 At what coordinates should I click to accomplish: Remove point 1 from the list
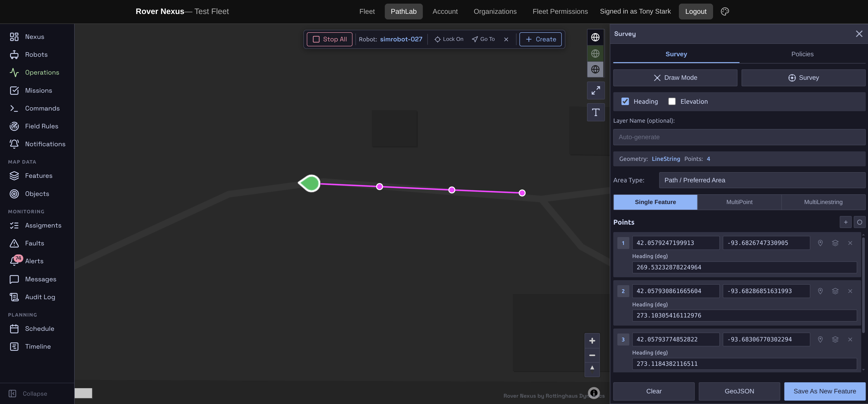(850, 243)
